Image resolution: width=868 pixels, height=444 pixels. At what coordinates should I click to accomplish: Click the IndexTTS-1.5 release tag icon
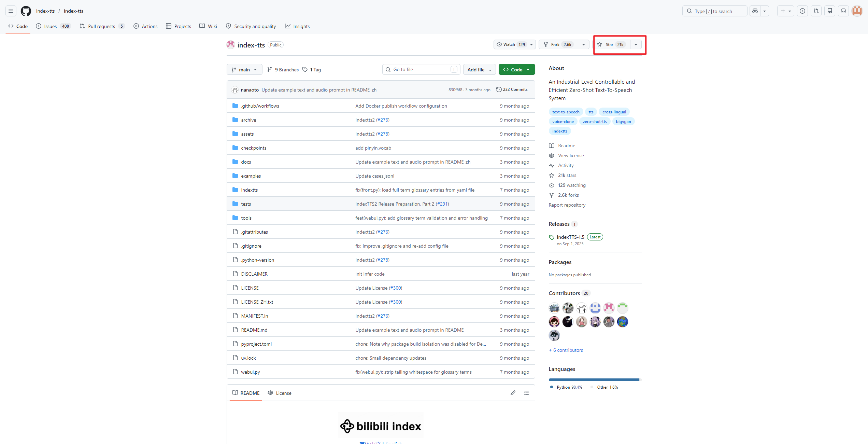(552, 237)
